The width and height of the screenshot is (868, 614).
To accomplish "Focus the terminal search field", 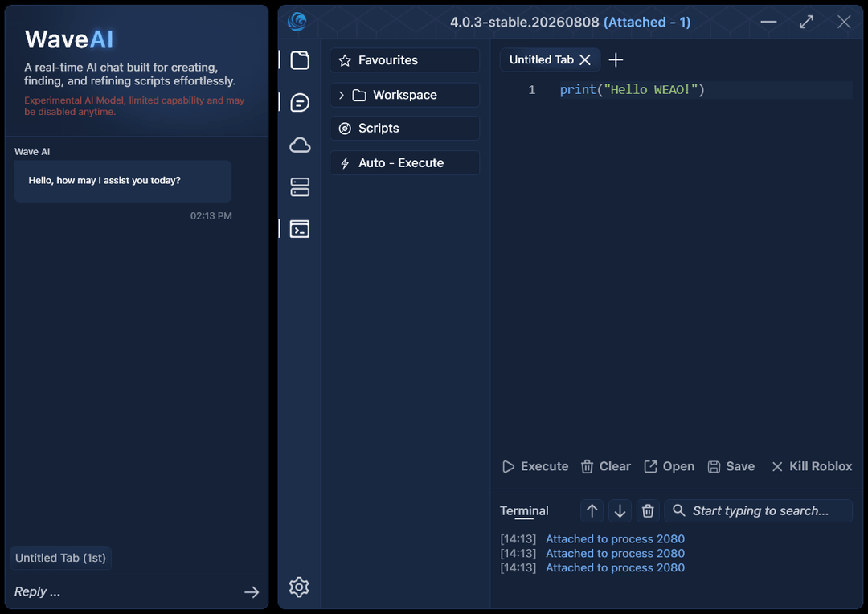I will 759,510.
